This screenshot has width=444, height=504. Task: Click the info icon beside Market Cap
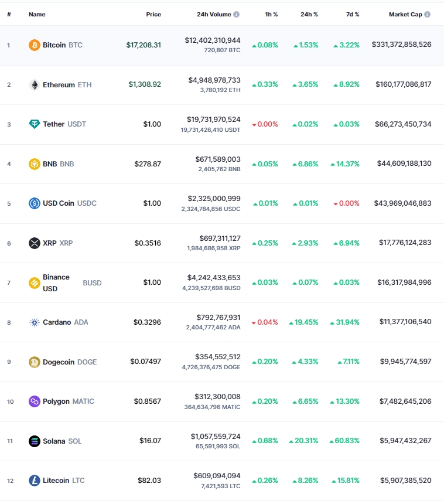[x=427, y=15]
